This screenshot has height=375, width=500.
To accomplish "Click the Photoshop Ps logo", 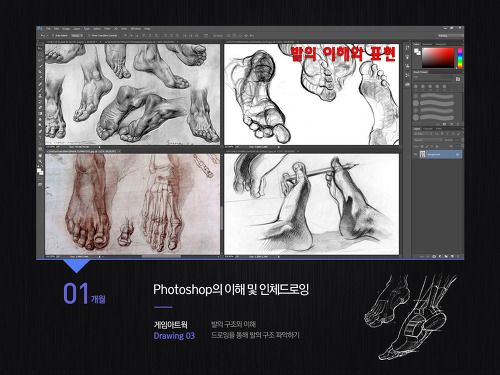I will [x=40, y=29].
